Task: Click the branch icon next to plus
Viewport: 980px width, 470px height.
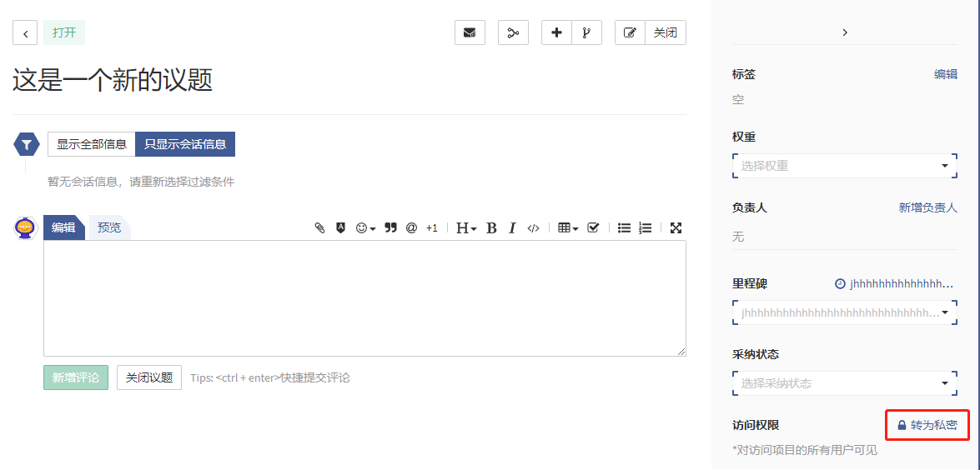Action: tap(586, 32)
